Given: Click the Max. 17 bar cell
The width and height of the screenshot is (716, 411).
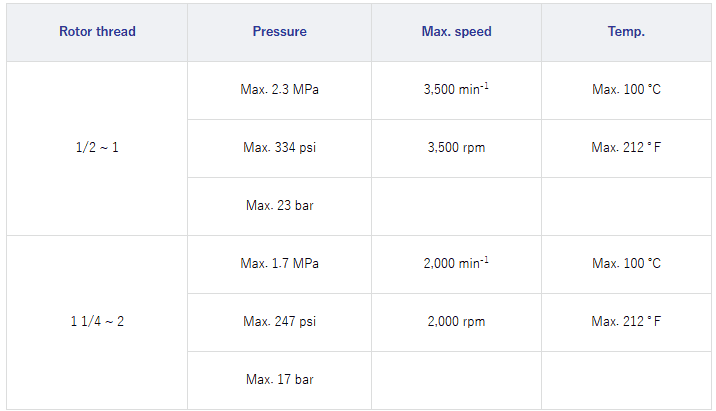Looking at the screenshot, I should point(279,380).
